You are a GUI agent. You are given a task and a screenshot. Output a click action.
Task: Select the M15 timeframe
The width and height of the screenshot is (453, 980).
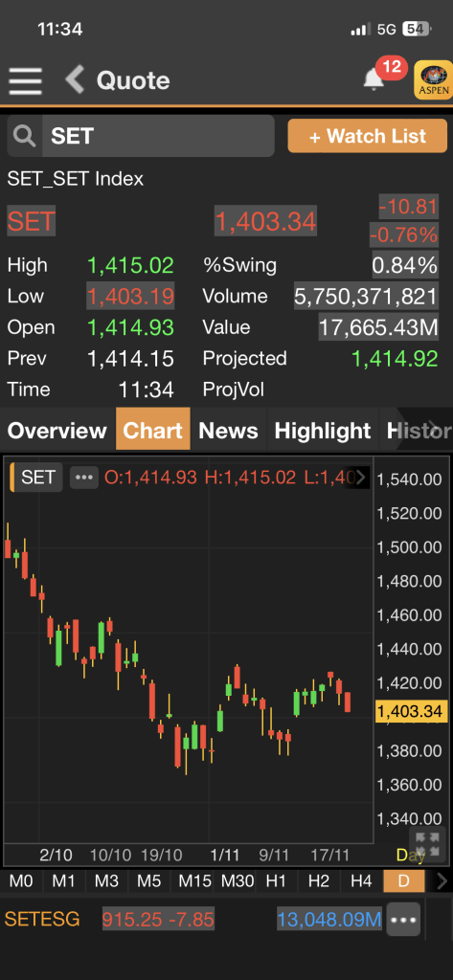click(194, 881)
